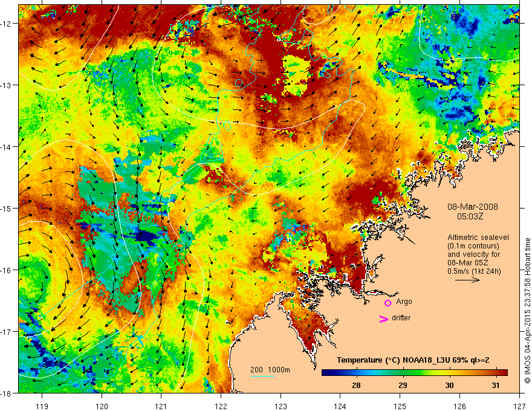Click the latitude axis label '-16'
532x411 pixels.
5,270
